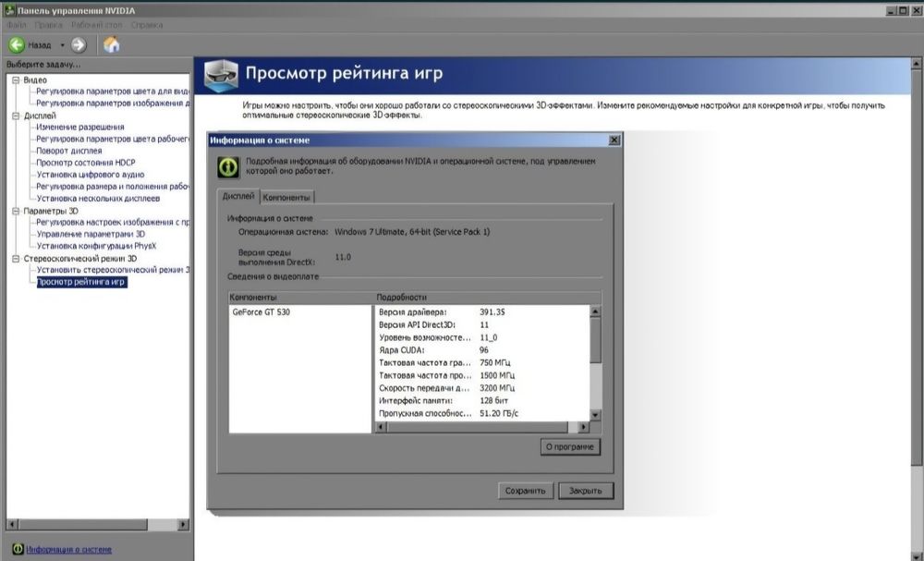This screenshot has width=924, height=561.
Task: Maximize the NVIDIA control panel window
Action: pos(903,10)
